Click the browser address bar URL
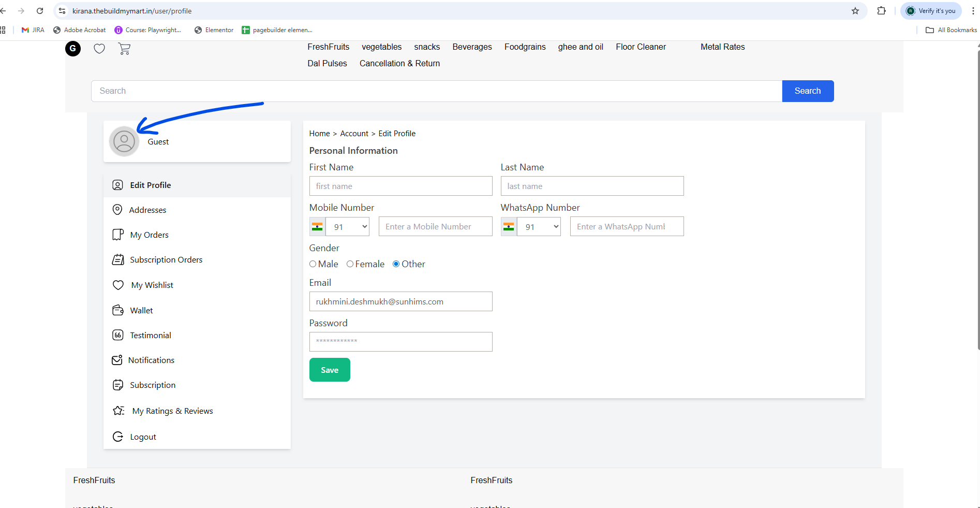Screen dimensions: 980x508 pos(132,11)
